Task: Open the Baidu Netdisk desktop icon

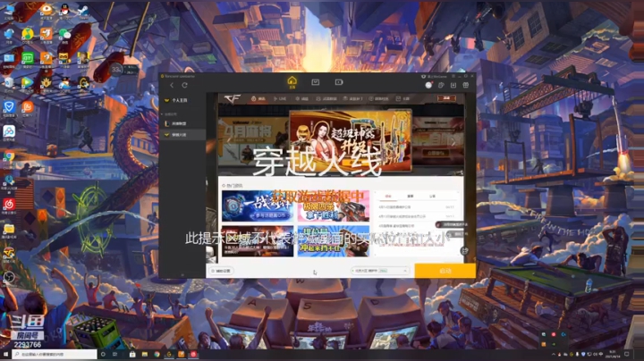Action: (x=9, y=132)
